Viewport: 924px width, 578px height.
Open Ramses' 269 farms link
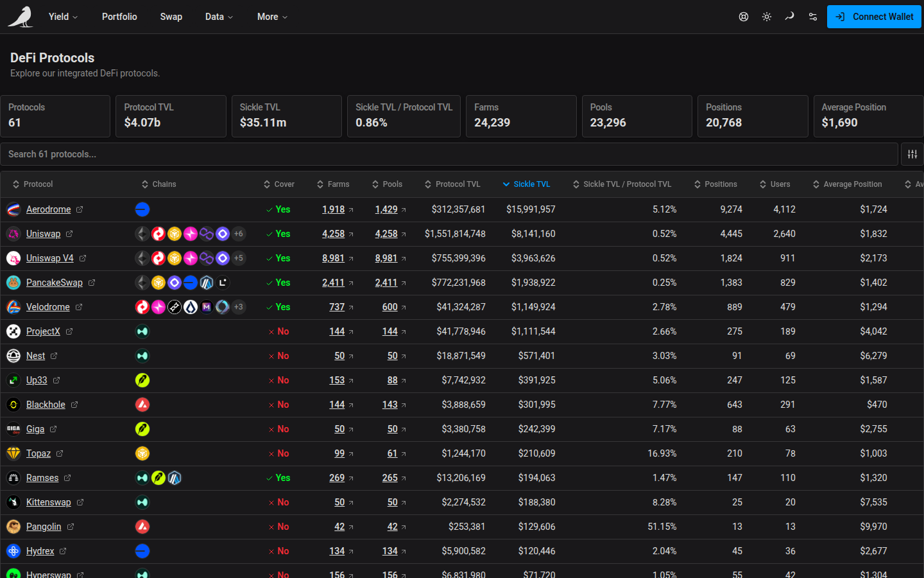click(337, 478)
